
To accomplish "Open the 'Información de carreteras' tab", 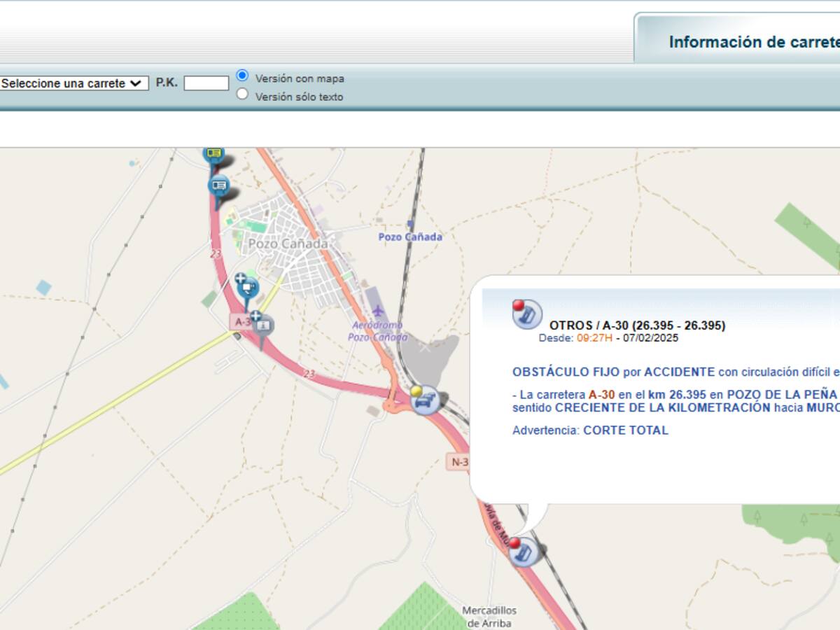I will click(x=753, y=42).
